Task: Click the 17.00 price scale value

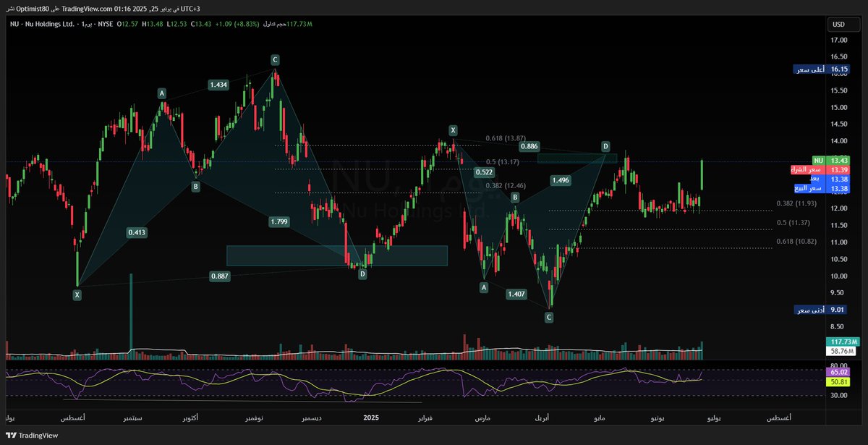Action: [839, 41]
